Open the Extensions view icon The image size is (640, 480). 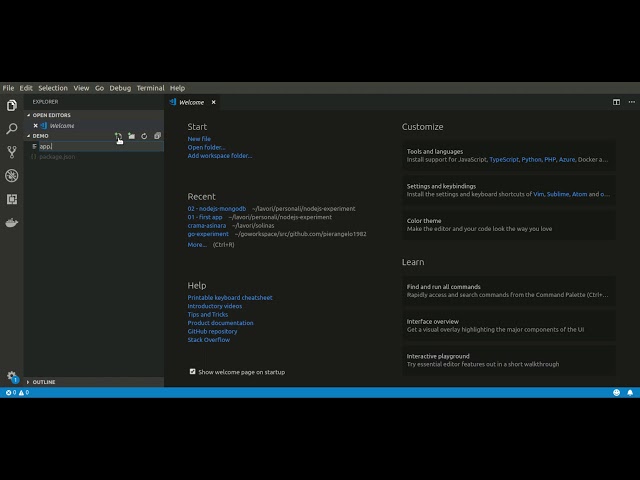point(12,199)
